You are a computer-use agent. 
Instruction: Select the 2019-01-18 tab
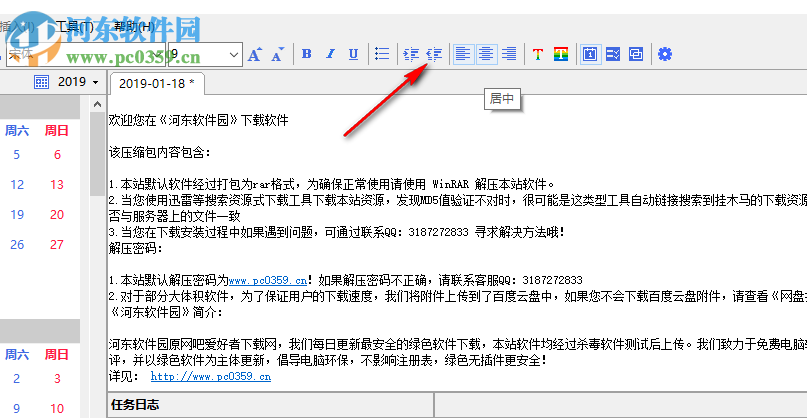pos(156,84)
